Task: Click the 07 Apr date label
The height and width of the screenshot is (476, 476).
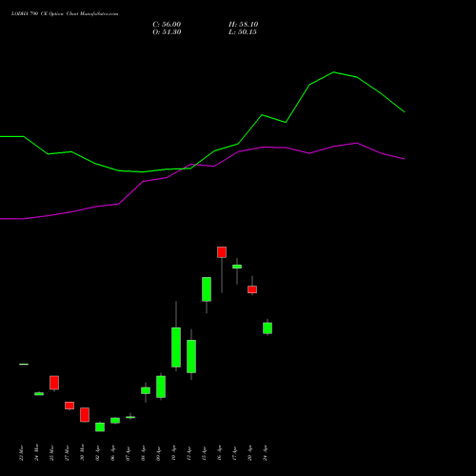Action: tap(128, 453)
